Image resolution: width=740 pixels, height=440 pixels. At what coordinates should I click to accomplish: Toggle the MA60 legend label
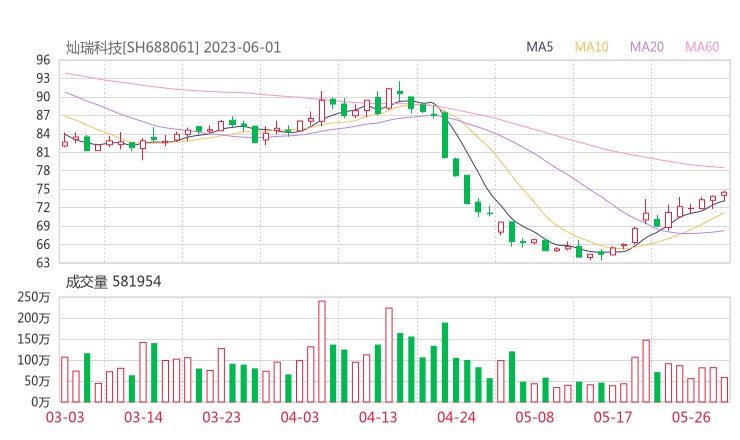[x=702, y=47]
